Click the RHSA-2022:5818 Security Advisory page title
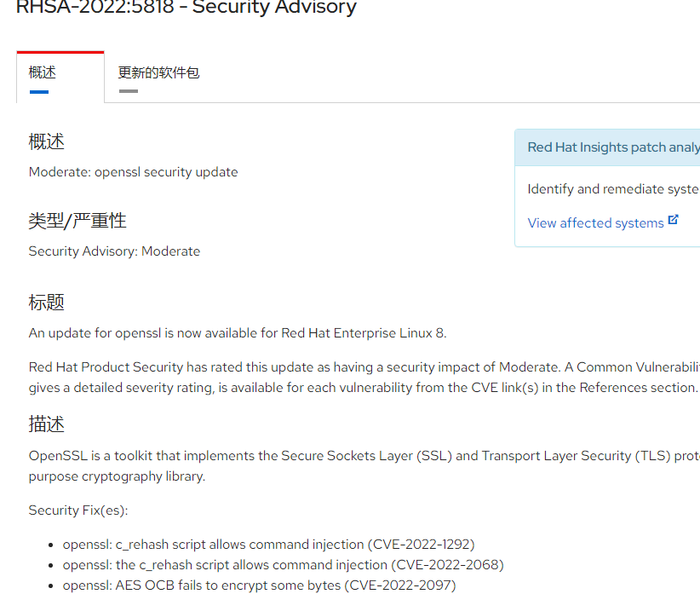 click(x=186, y=7)
